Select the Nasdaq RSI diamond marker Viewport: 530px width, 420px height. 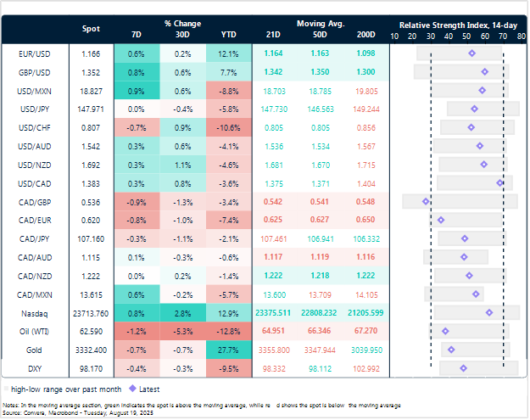click(x=489, y=312)
